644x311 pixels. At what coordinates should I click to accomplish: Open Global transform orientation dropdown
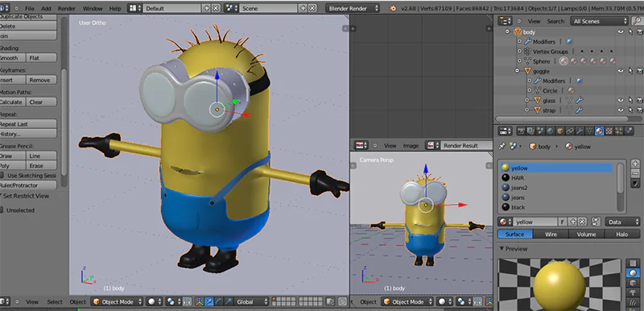coord(251,301)
